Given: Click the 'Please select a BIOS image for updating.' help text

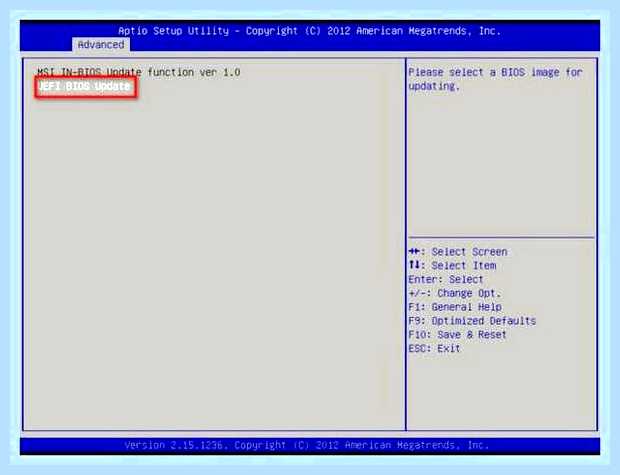Looking at the screenshot, I should pyautogui.click(x=495, y=79).
